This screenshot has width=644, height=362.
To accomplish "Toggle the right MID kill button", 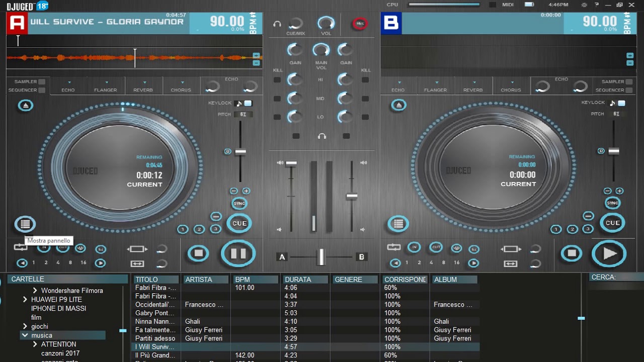I will pyautogui.click(x=365, y=99).
